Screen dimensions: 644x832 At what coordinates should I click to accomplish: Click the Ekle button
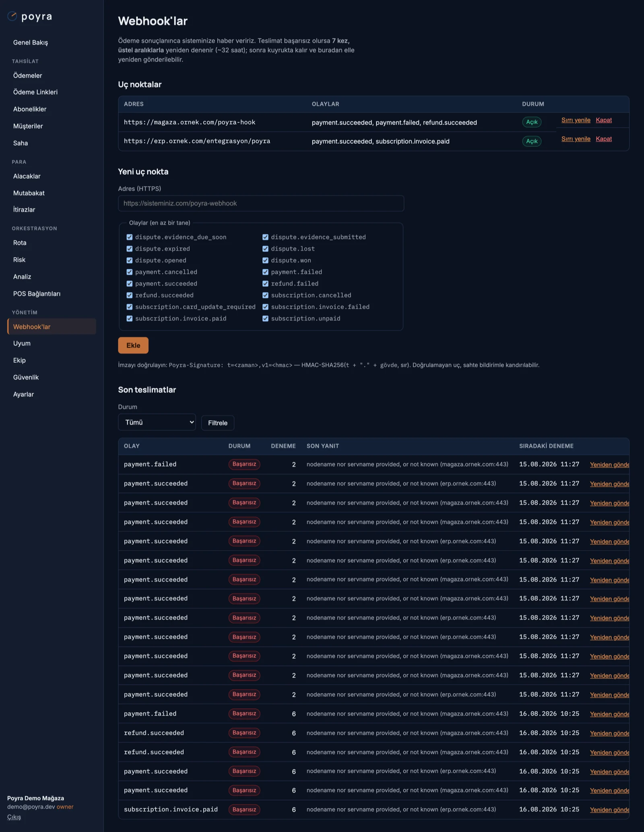tap(133, 345)
